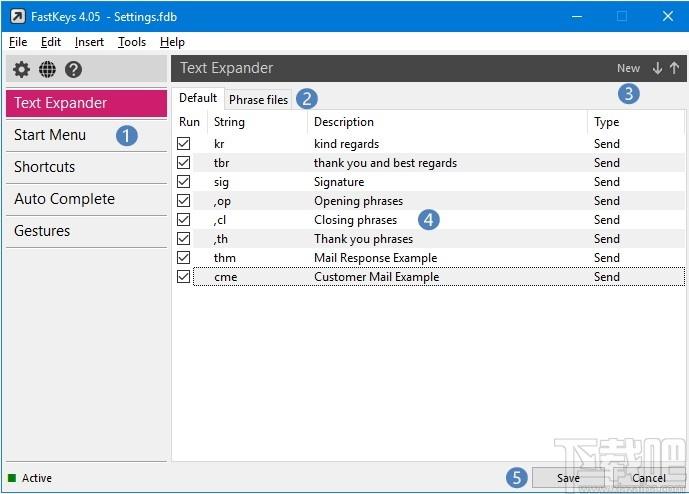
Task: Switch to the Phrase files tab
Action: tap(258, 99)
